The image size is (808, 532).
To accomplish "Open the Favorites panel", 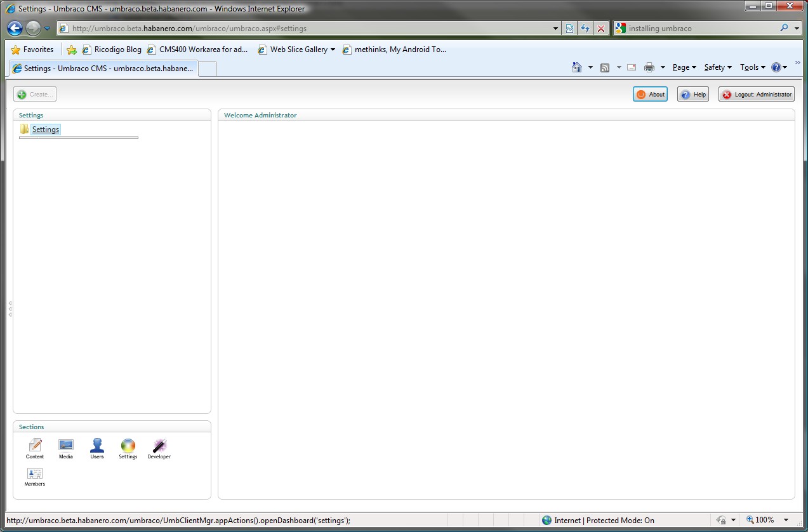I will [x=32, y=50].
